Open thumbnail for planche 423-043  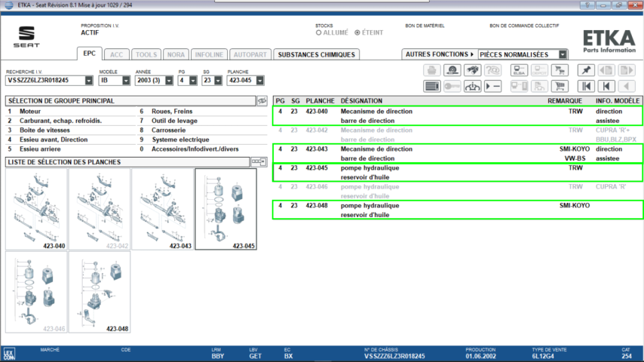click(163, 209)
